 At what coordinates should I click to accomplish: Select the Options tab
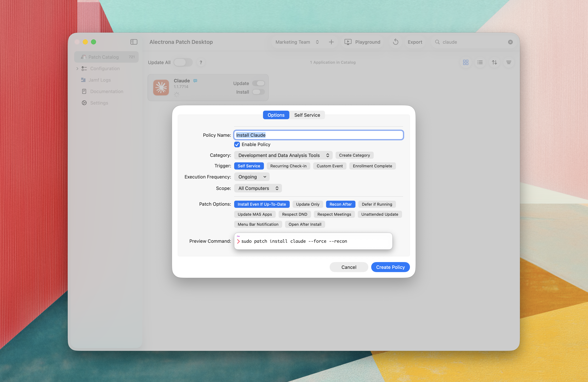tap(276, 115)
